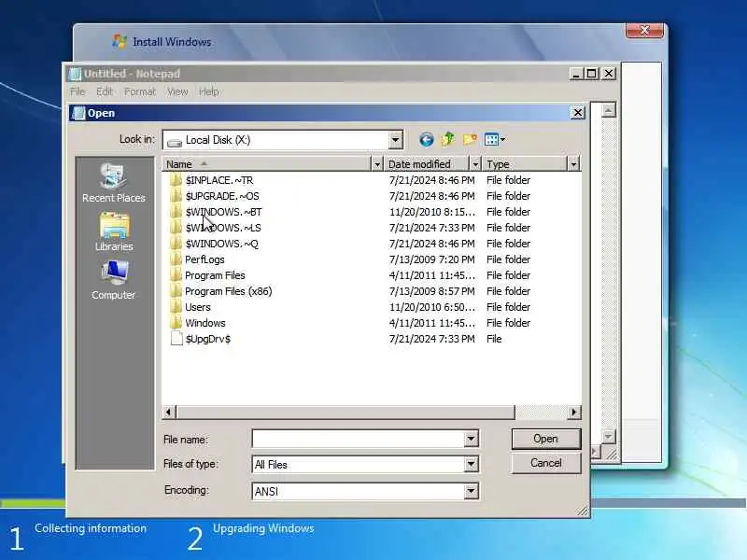The width and height of the screenshot is (747, 560).
Task: Maximize the Notepad window
Action: click(x=592, y=74)
